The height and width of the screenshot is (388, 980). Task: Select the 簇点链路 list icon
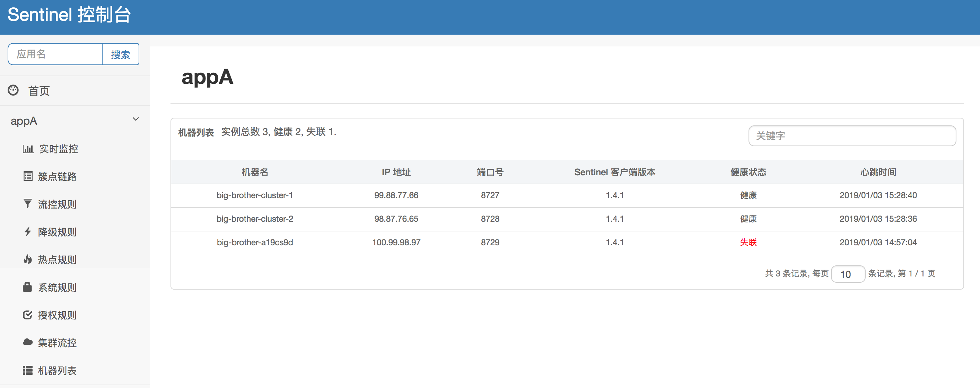(28, 176)
